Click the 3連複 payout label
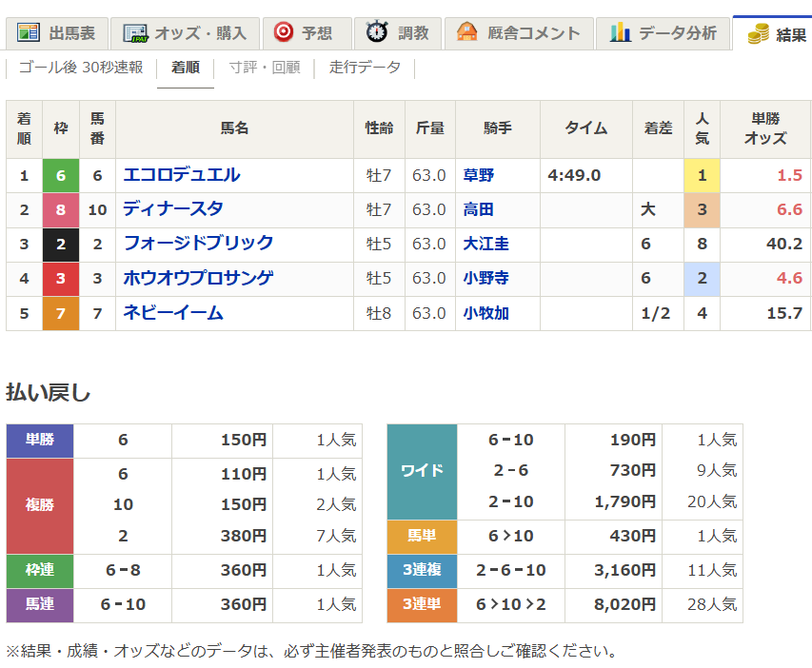 coord(422,570)
